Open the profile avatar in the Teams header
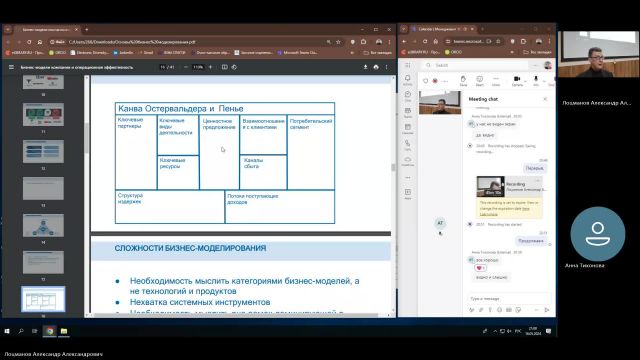 [x=548, y=65]
